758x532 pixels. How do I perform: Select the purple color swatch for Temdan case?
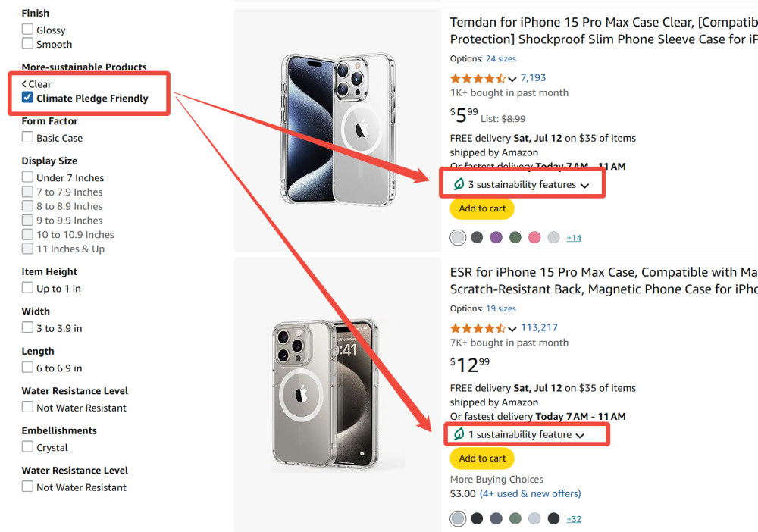[x=496, y=237]
